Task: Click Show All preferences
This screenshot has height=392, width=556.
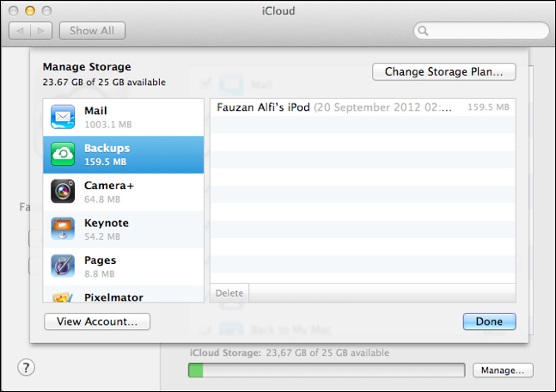Action: [95, 31]
